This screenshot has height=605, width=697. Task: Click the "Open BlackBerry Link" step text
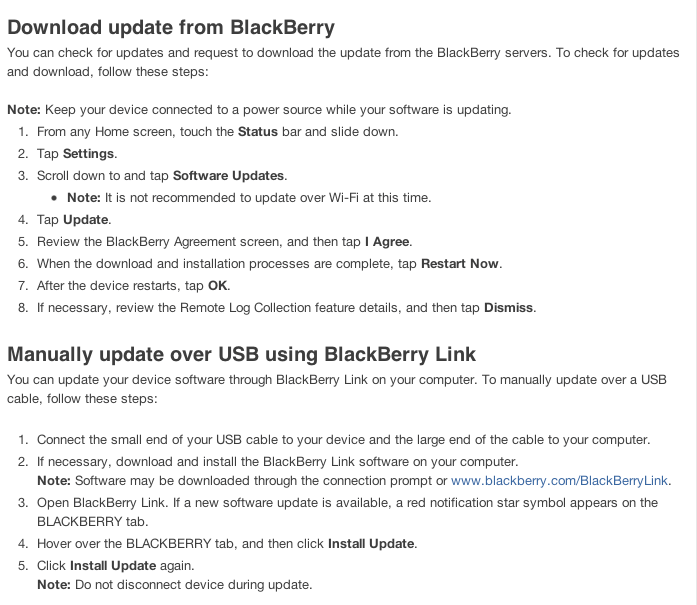[x=347, y=503]
